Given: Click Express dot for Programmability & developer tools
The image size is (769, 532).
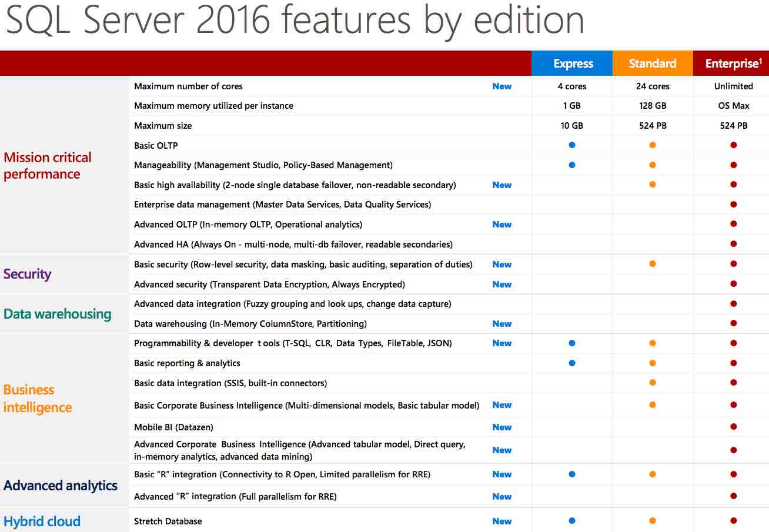Looking at the screenshot, I should 572,343.
